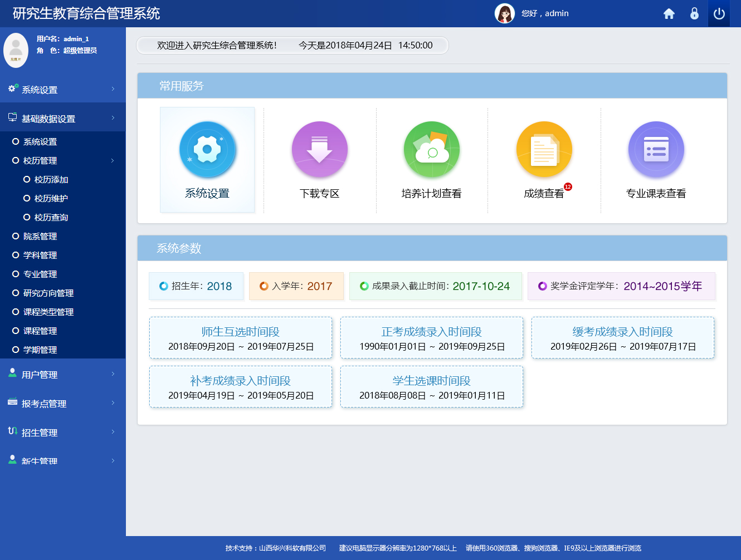Click the 招生年: 2018 parameter box
741x560 pixels.
[x=196, y=286]
